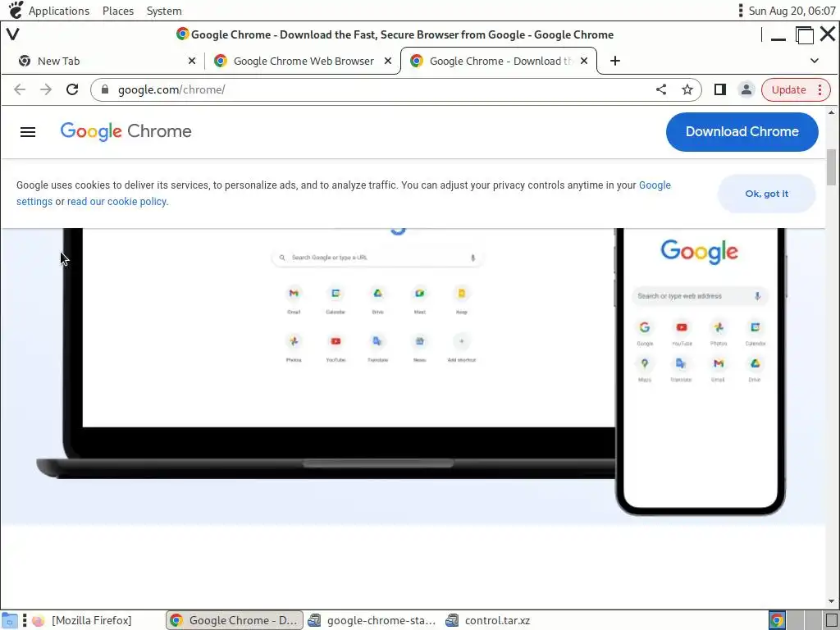
Task: Click the scrollbar down arrow
Action: click(x=831, y=601)
